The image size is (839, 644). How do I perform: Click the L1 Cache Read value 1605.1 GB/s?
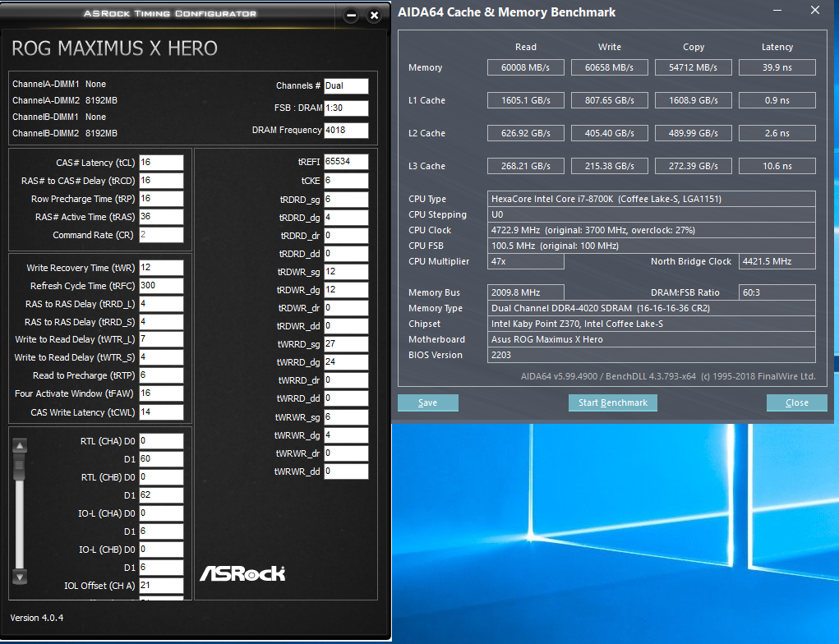click(x=525, y=100)
